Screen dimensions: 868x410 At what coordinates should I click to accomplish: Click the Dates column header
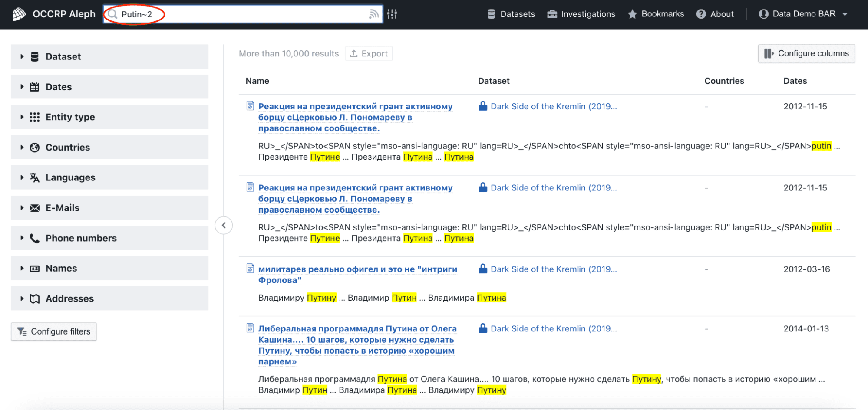795,81
